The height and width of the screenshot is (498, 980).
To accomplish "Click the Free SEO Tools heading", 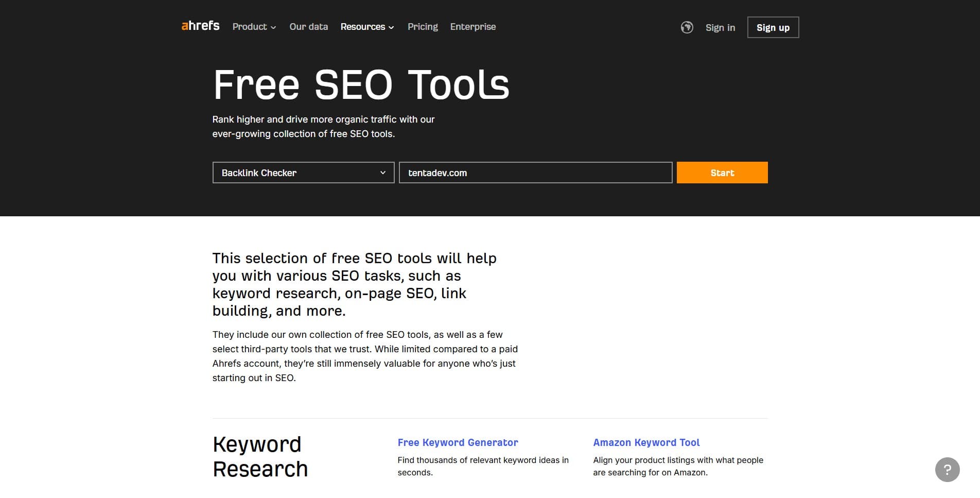I will tap(361, 84).
